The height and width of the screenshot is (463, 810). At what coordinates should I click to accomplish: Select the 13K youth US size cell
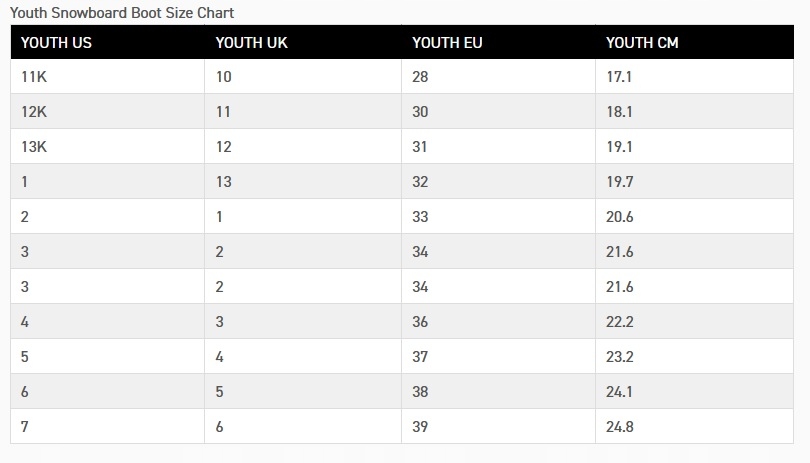[34, 147]
